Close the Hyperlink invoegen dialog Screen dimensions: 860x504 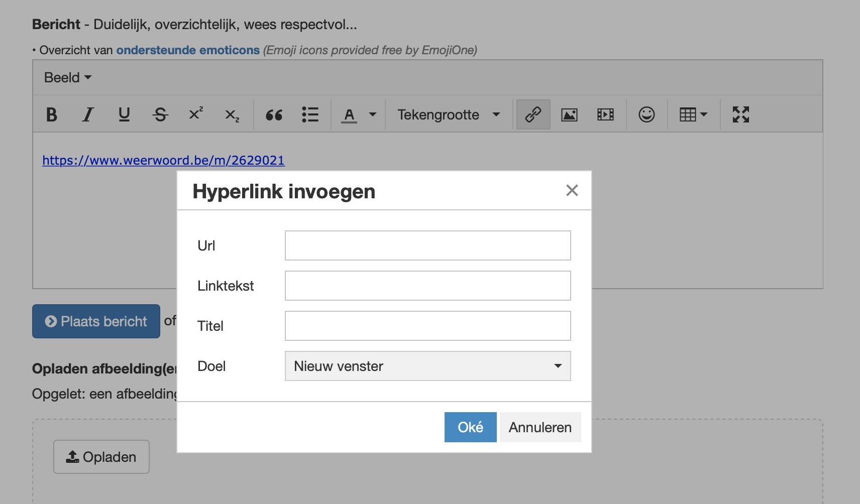click(x=572, y=190)
